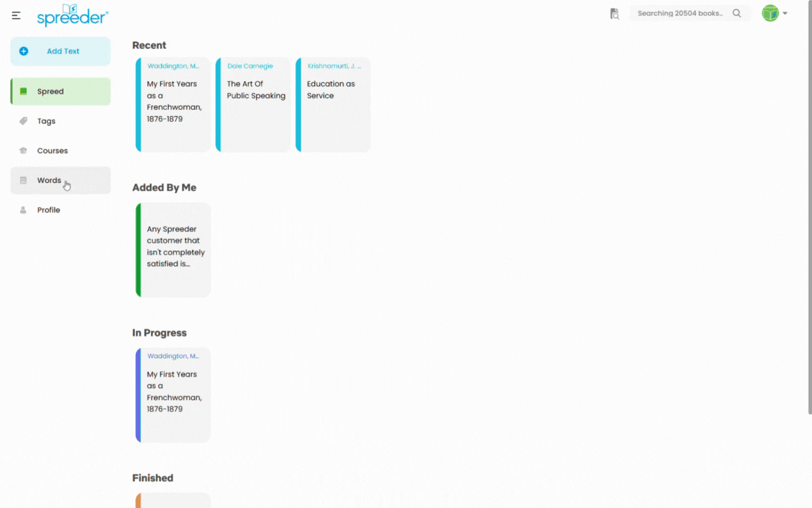
Task: Open the user avatar in top bar
Action: [x=770, y=13]
